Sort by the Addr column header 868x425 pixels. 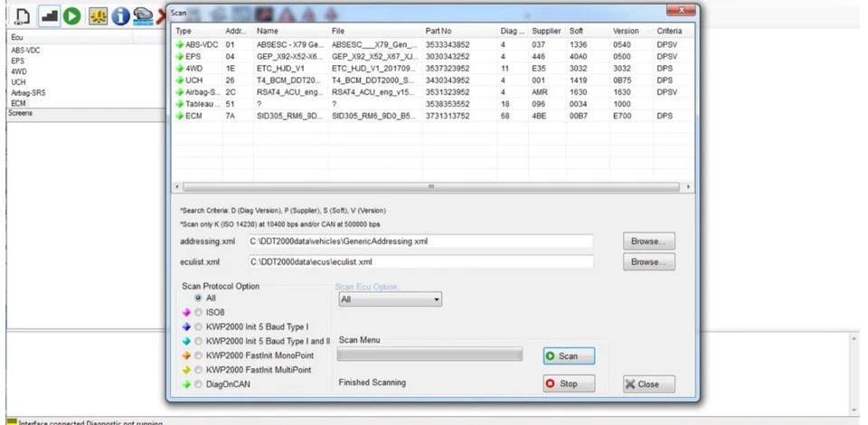tap(238, 31)
